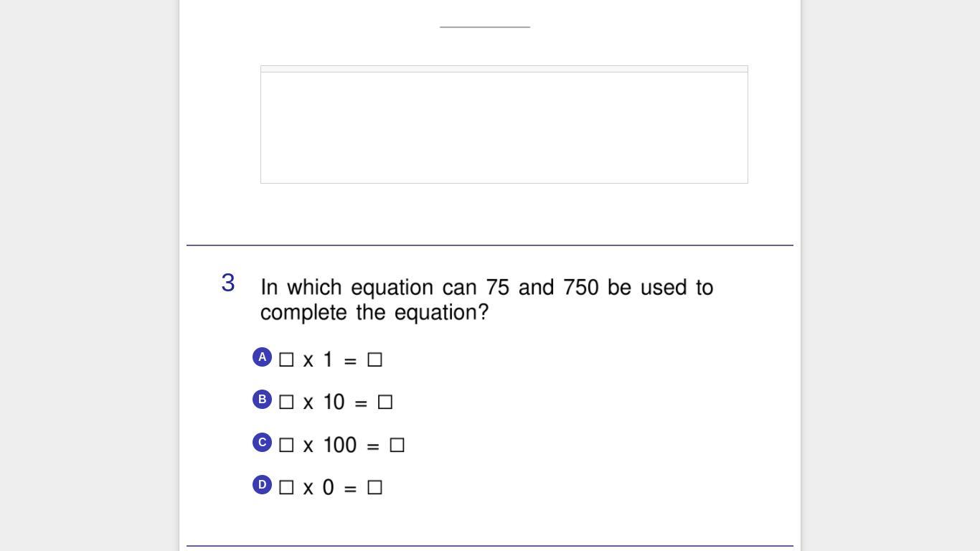Screen dimensions: 980x551
Task: Click result blank square after '10 ='
Action: (385, 402)
